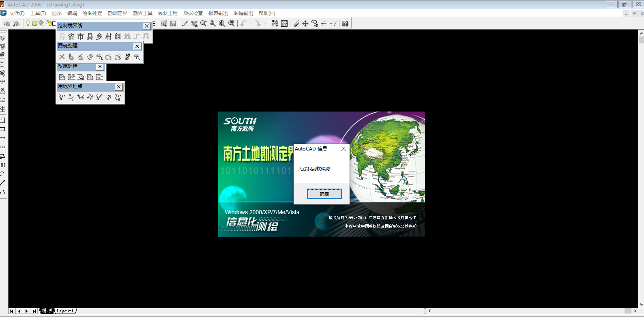Open the 勘界工具 menu

(143, 13)
